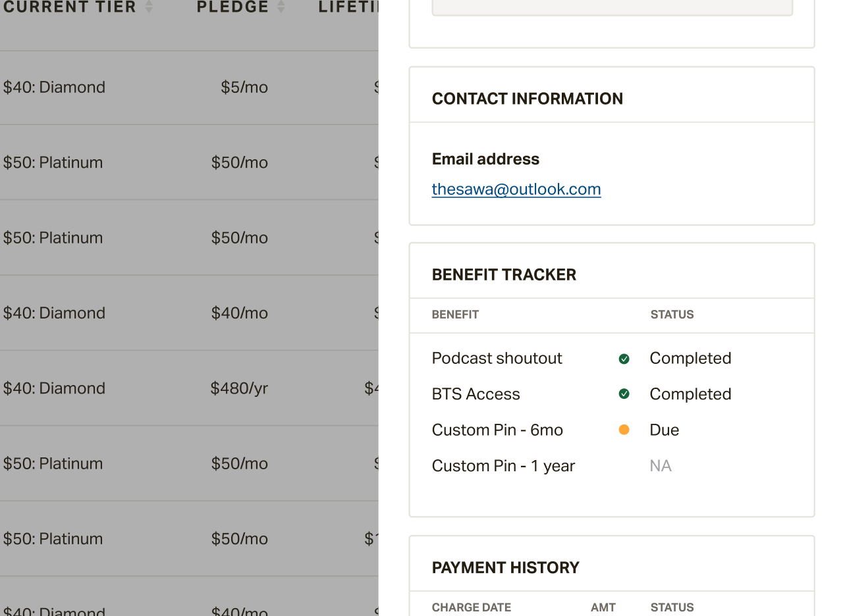Image resolution: width=843 pixels, height=616 pixels.
Task: Open the thesawa@outlook.com email link
Action: tap(516, 190)
